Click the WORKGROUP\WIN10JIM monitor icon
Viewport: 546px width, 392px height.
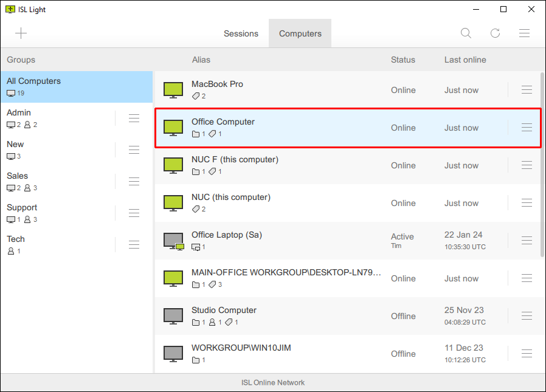click(173, 354)
